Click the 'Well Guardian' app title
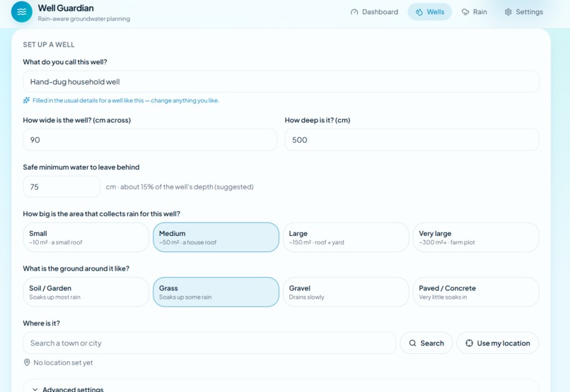Screen dimensions: 570x392 point(66,8)
